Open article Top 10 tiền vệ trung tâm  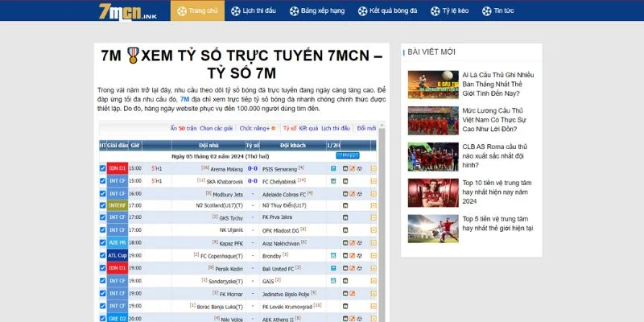point(497,192)
